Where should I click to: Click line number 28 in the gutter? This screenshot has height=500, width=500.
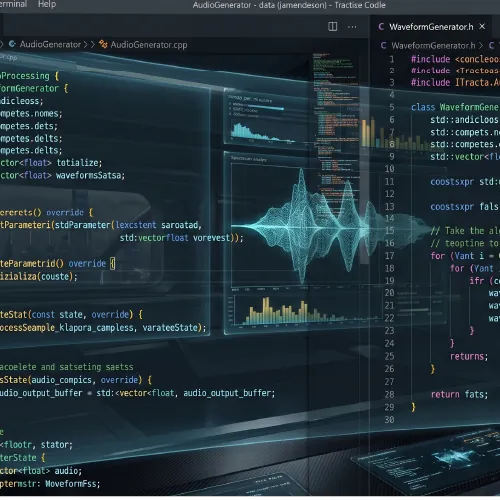tap(389, 395)
